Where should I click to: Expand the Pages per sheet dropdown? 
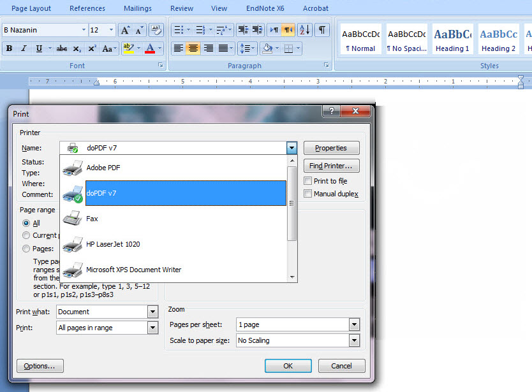[354, 325]
